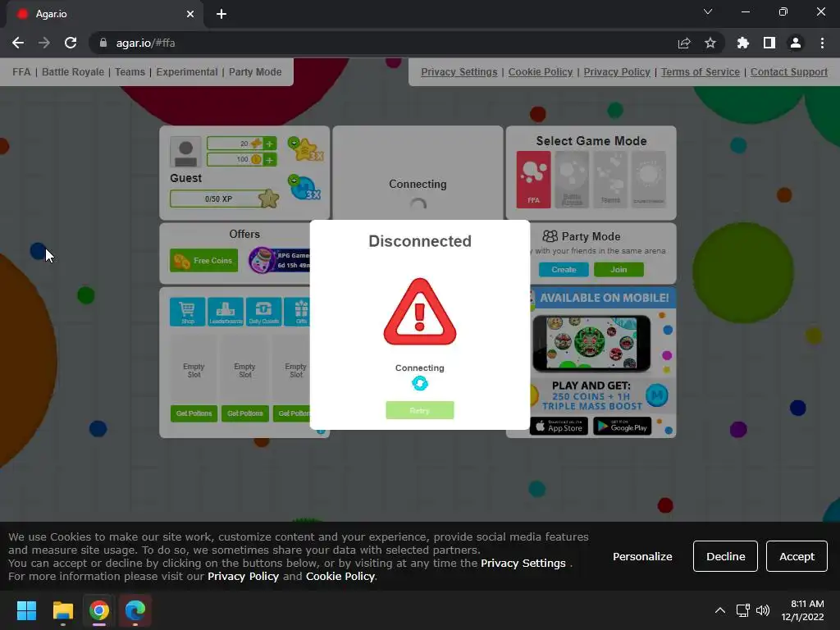The height and width of the screenshot is (630, 840).
Task: Switch to FFA mode in top menu
Action: coord(21,72)
